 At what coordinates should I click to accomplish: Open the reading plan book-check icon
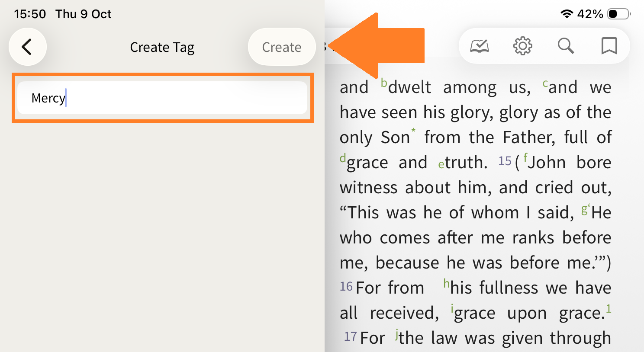coord(480,46)
